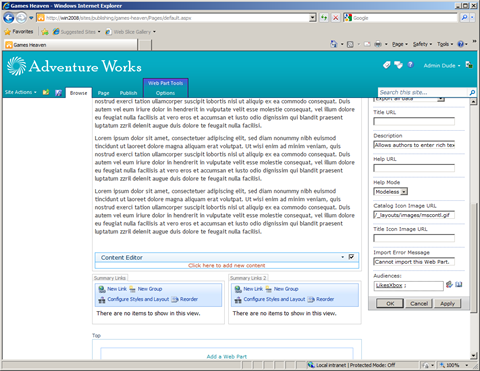Click New Link in Summary Links
The image size is (480, 371).
(x=117, y=289)
